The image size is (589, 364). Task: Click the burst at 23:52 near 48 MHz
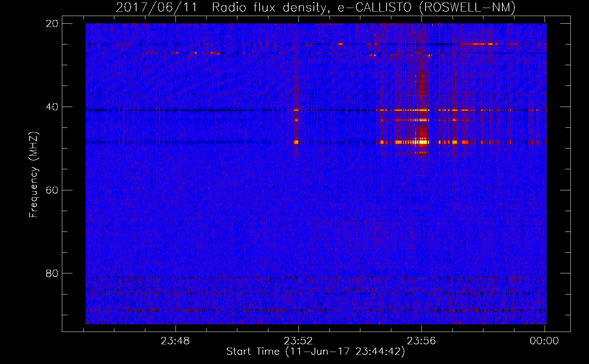[296, 142]
